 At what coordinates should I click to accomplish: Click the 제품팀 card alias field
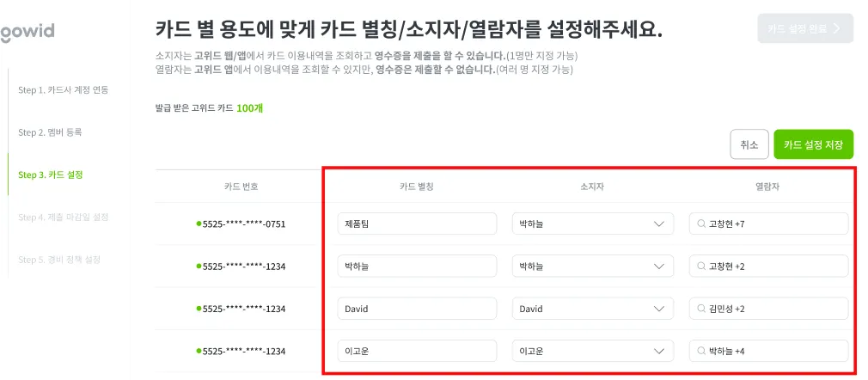(418, 224)
